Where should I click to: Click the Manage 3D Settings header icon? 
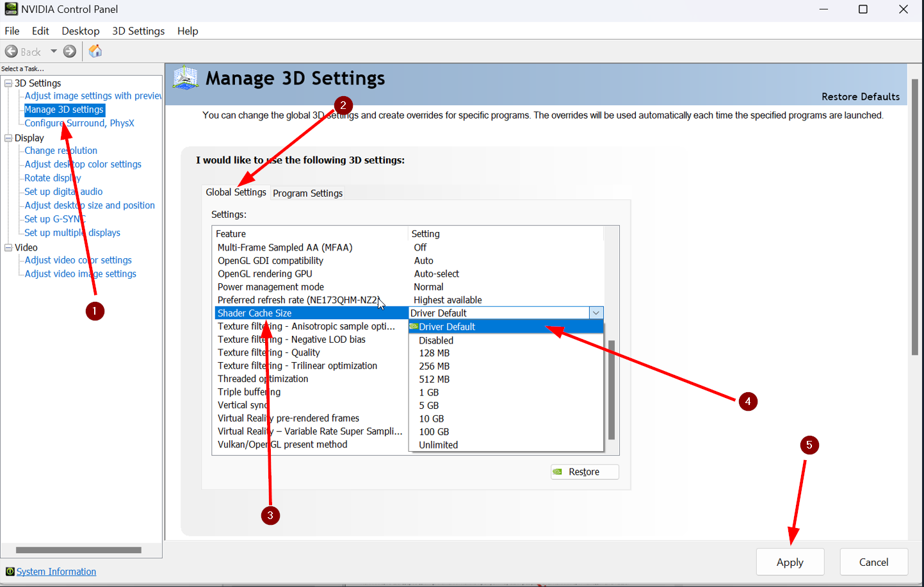186,78
